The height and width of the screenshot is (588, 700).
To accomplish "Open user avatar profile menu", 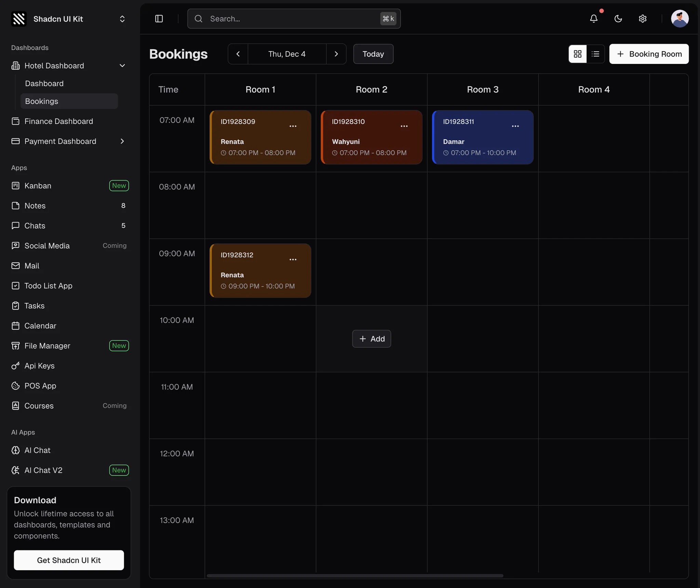I will tap(679, 19).
